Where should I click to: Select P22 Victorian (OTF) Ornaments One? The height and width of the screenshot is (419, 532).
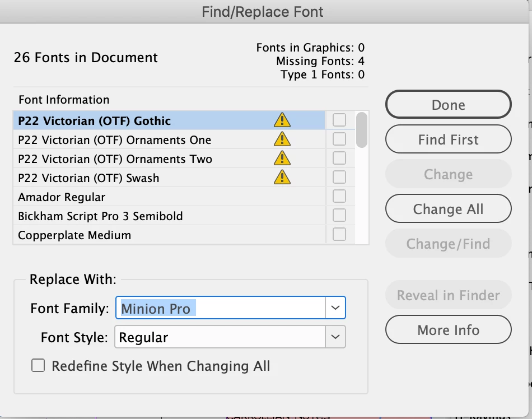(x=169, y=139)
